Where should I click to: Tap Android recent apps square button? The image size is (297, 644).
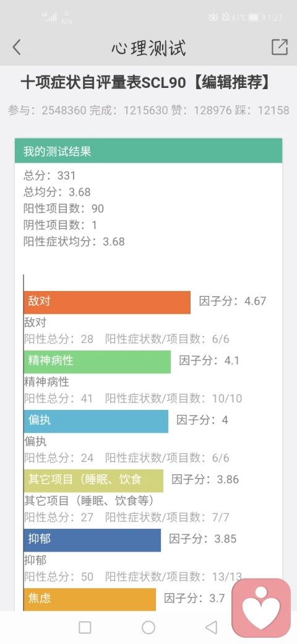click(85, 627)
